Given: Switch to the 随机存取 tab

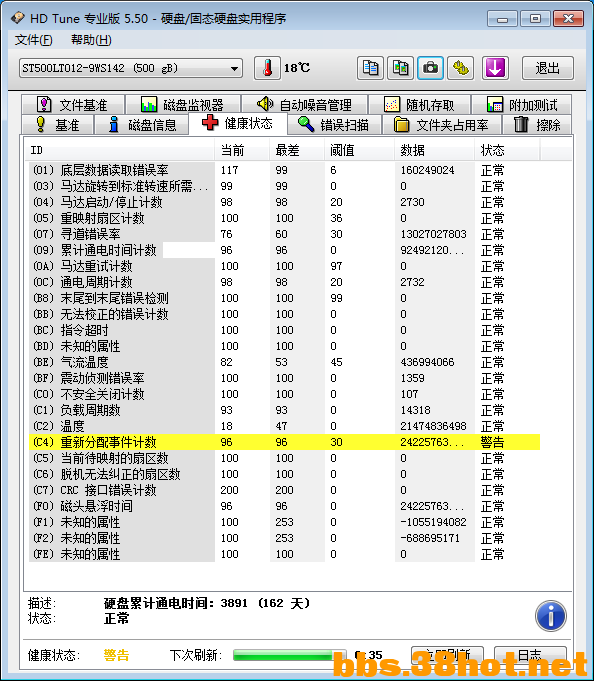Looking at the screenshot, I should coord(419,105).
